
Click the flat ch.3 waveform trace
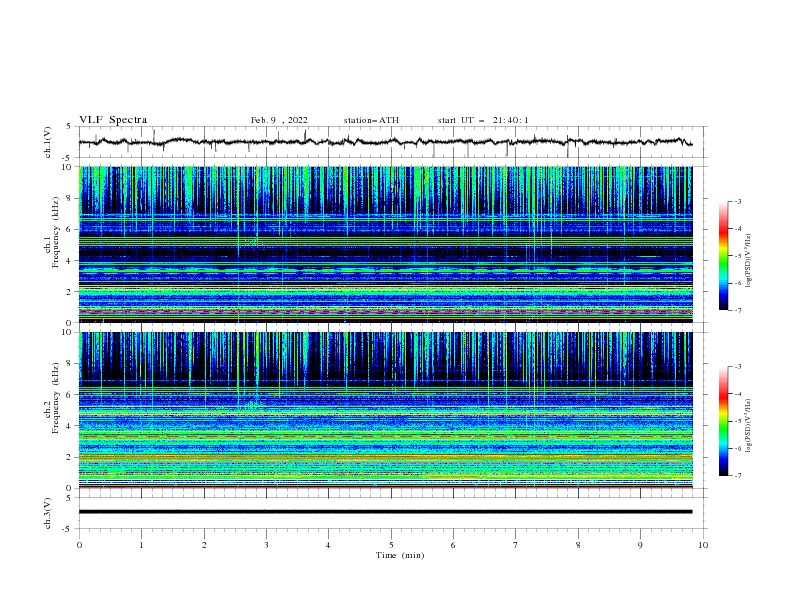[x=385, y=512]
